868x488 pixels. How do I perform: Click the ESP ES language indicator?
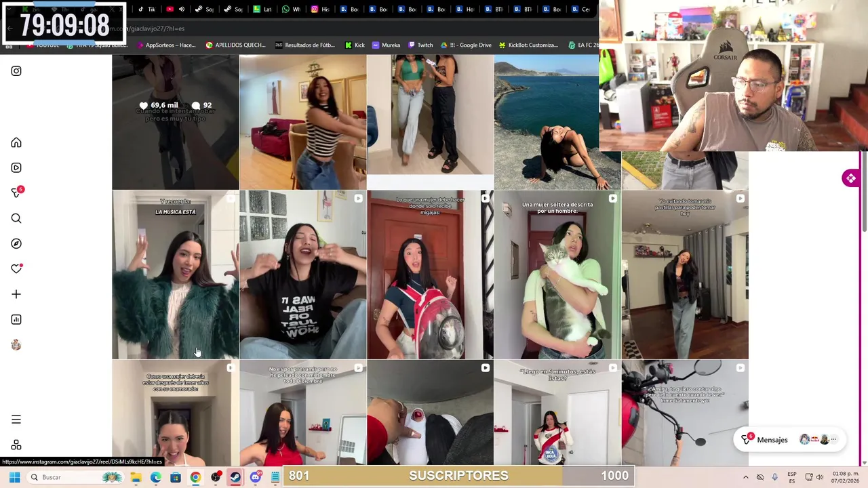(792, 478)
